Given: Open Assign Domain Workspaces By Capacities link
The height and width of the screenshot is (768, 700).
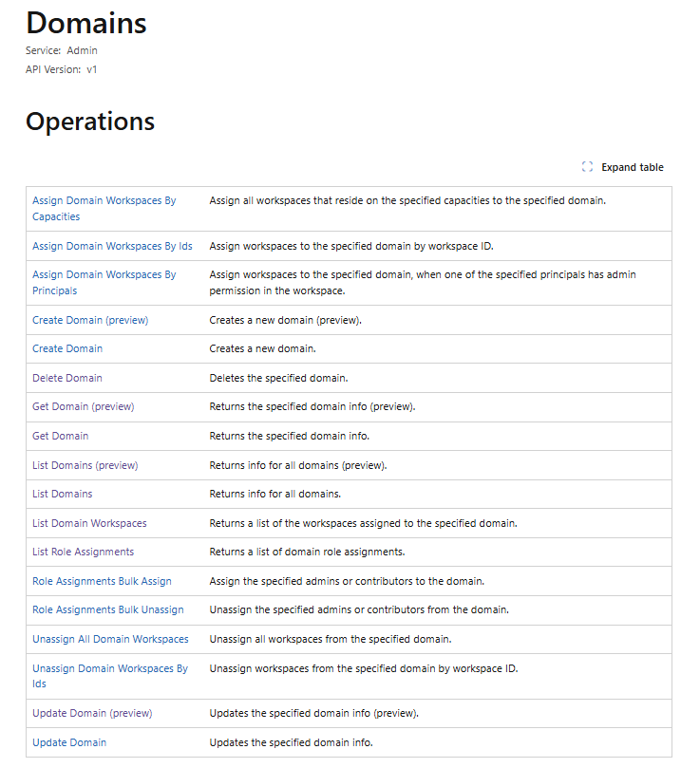Looking at the screenshot, I should (104, 201).
